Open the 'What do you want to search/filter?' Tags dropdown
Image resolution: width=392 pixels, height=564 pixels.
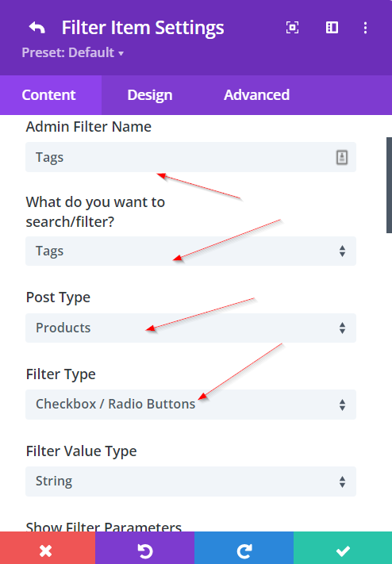click(190, 251)
